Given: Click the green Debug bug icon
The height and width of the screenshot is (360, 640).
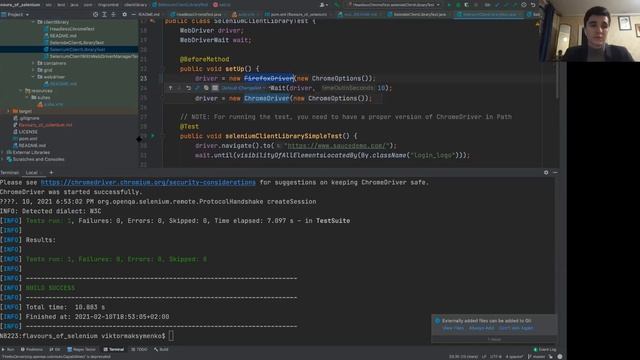Looking at the screenshot, I should coord(458,5).
